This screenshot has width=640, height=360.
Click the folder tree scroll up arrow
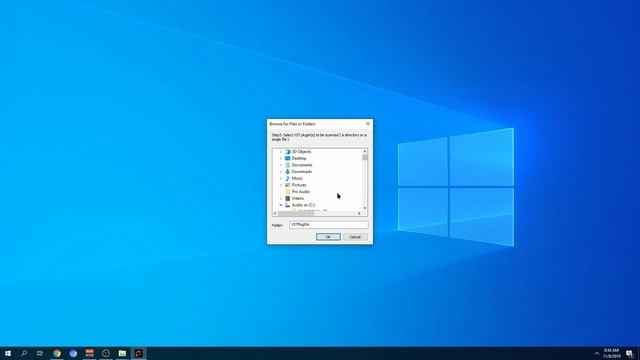364,151
